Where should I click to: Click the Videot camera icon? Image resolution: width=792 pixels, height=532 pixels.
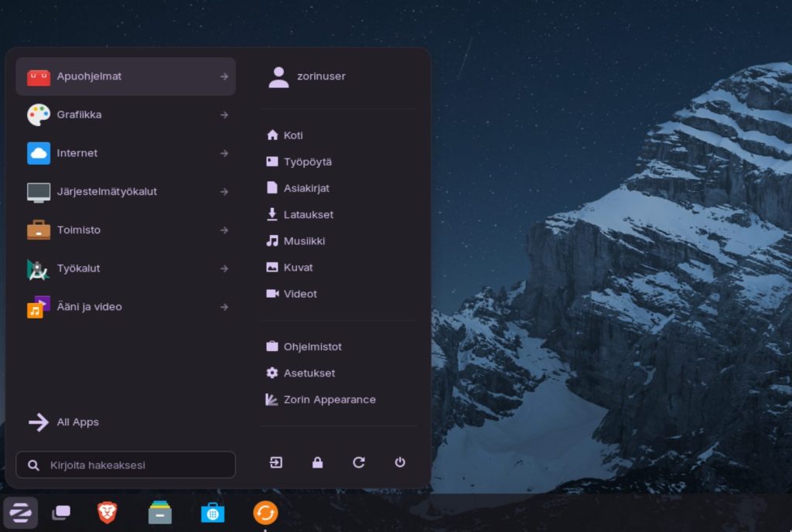pos(272,293)
